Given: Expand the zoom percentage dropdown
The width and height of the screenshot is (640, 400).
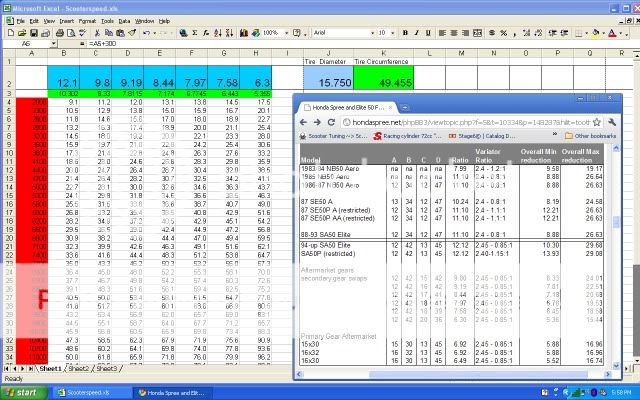Looking at the screenshot, I should point(280,33).
